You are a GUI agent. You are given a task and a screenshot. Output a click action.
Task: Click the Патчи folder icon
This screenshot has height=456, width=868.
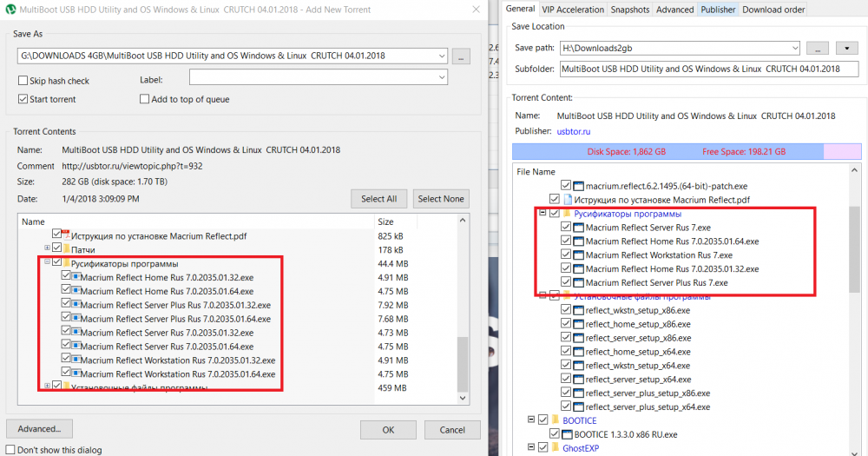coord(67,248)
